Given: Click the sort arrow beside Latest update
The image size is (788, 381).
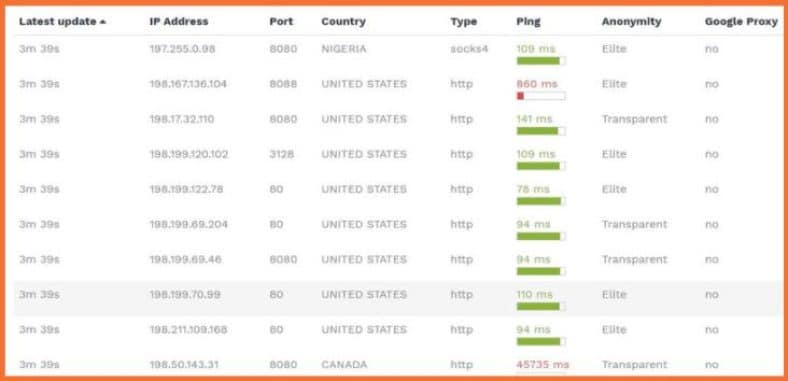Looking at the screenshot, I should [x=103, y=22].
